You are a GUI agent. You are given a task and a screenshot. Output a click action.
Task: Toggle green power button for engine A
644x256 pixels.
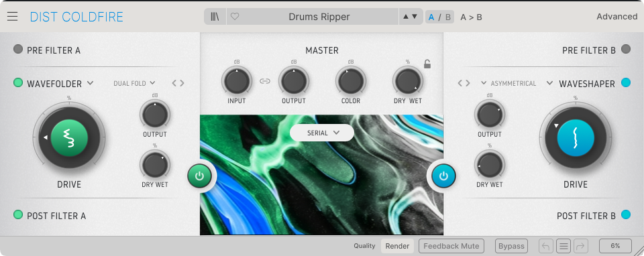(x=200, y=176)
